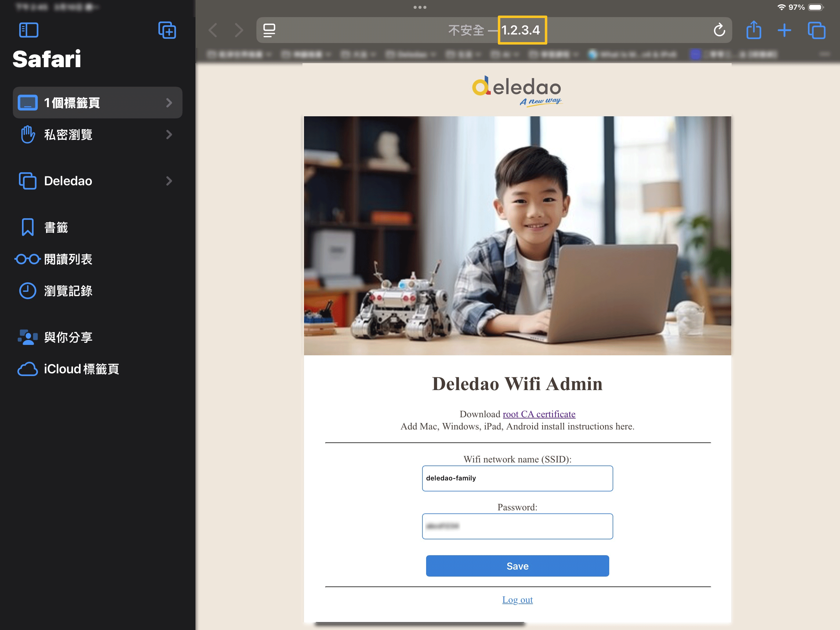Open page settings icon in address bar

pyautogui.click(x=269, y=30)
